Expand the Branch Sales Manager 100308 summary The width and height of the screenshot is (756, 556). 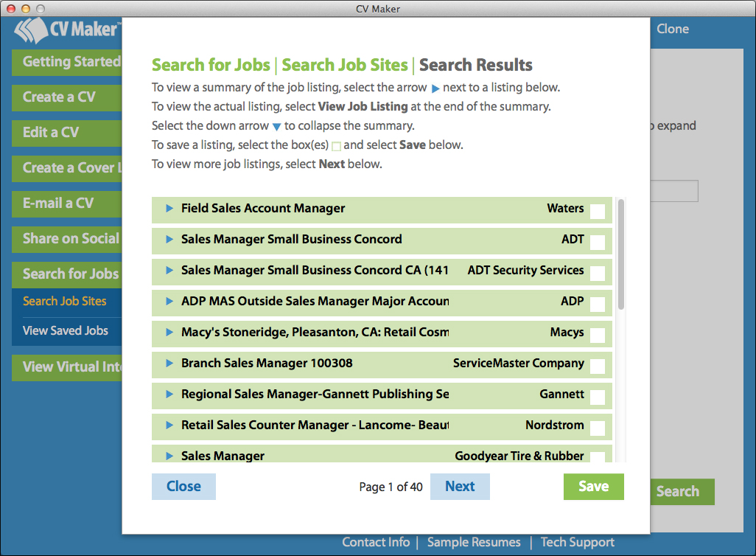coord(168,364)
